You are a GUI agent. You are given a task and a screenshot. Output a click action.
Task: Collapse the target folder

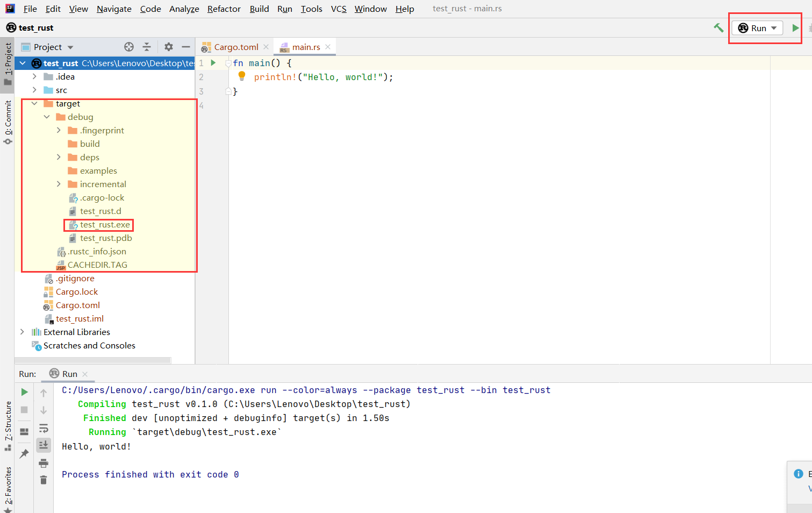click(x=34, y=103)
